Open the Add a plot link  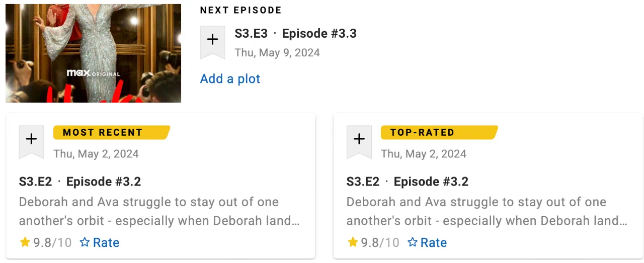point(230,79)
